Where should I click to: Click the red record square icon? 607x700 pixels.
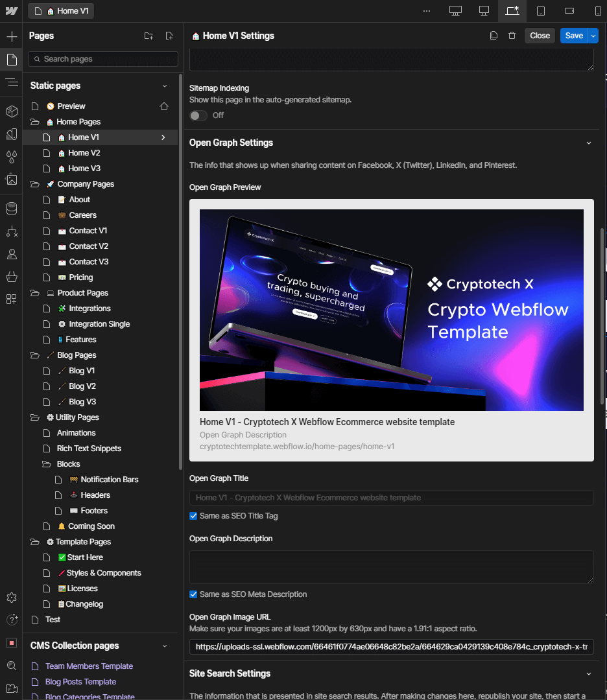tap(12, 643)
